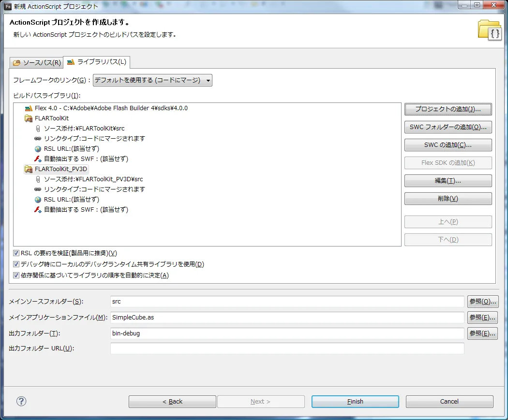Click the link-type chain icon under FLARToolKit
508x420 pixels.
click(38, 139)
